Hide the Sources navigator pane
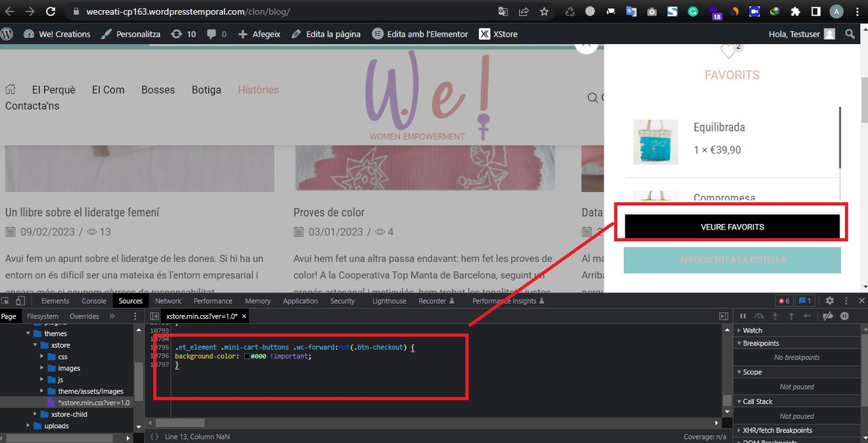 [155, 316]
